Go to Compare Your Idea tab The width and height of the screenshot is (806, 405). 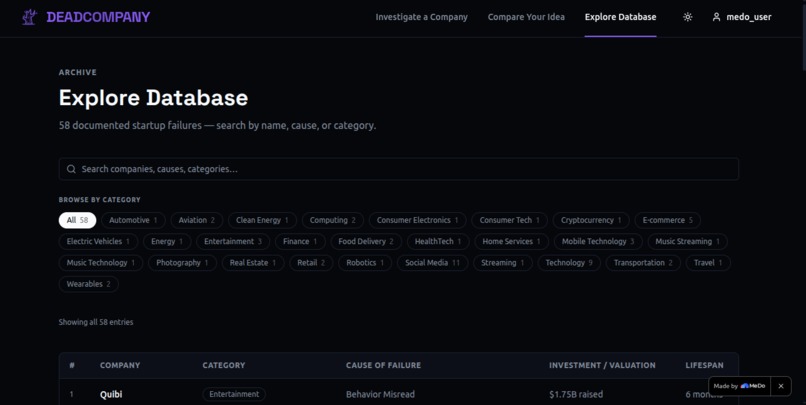(526, 17)
